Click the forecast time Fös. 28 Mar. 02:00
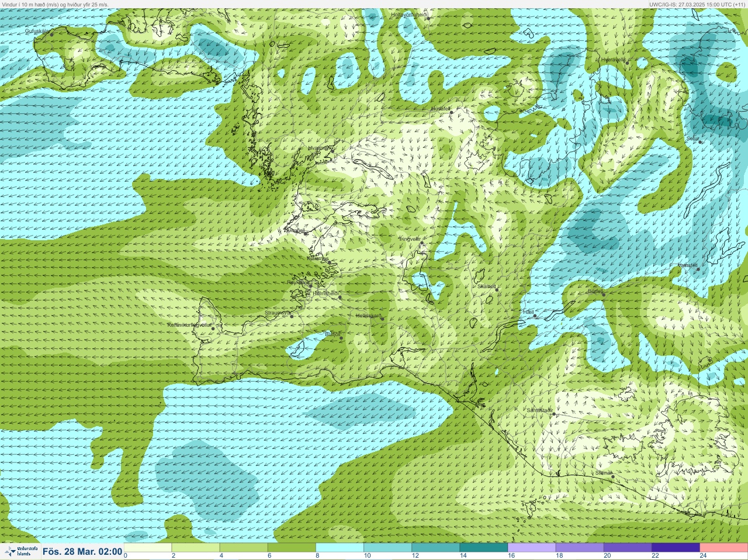 coord(82,551)
